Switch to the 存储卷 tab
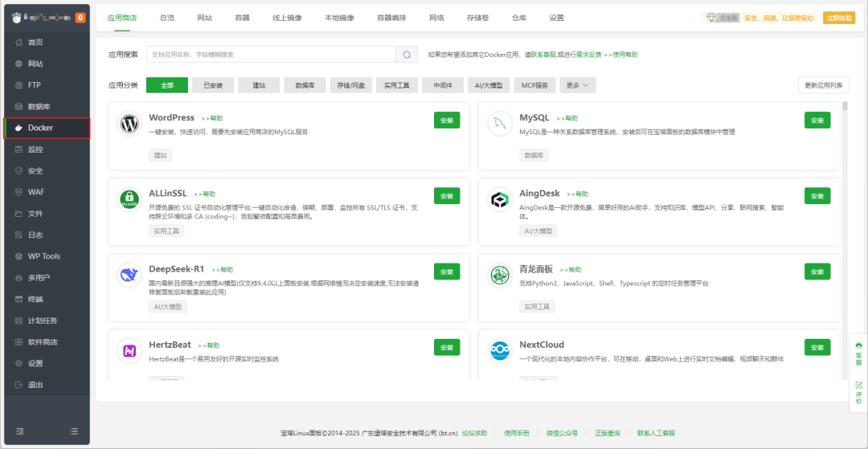The height and width of the screenshot is (449, 868). click(x=477, y=18)
